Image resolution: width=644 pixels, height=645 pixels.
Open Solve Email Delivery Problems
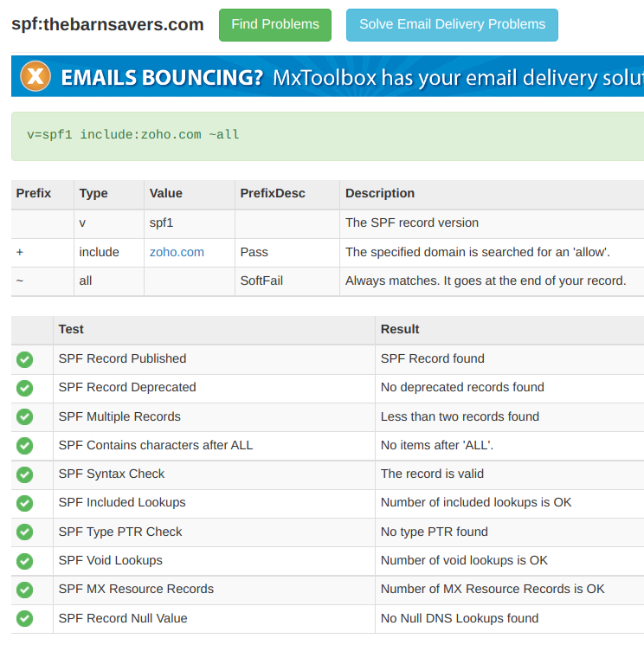(452, 25)
